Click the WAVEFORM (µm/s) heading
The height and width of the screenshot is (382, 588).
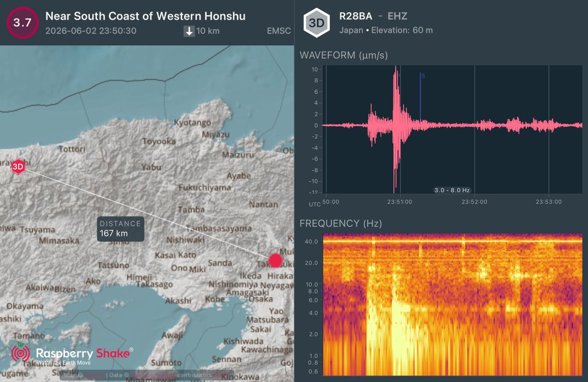click(343, 55)
